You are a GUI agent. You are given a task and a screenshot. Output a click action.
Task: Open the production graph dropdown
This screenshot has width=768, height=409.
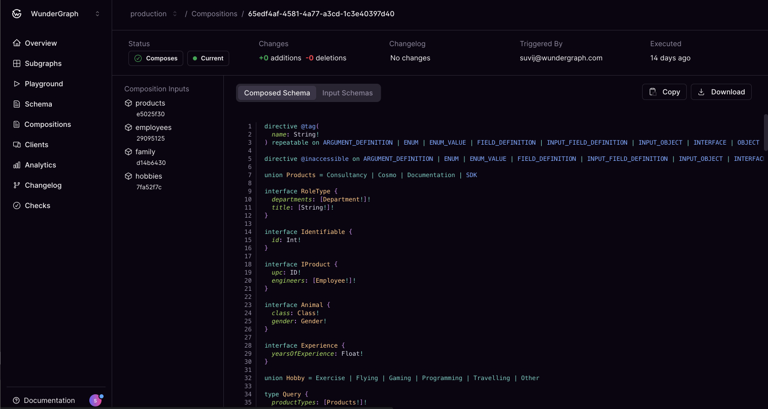[x=153, y=14]
